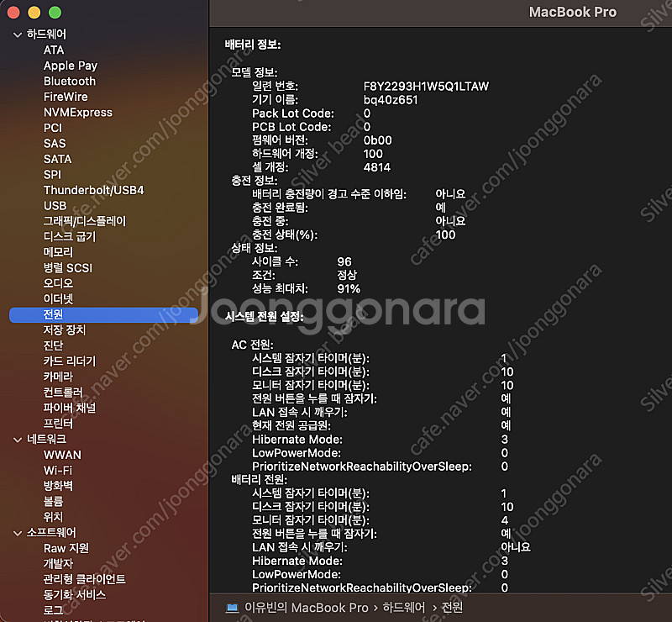The width and height of the screenshot is (672, 622).
Task: Open the Bluetooth hardware entry
Action: 70,81
